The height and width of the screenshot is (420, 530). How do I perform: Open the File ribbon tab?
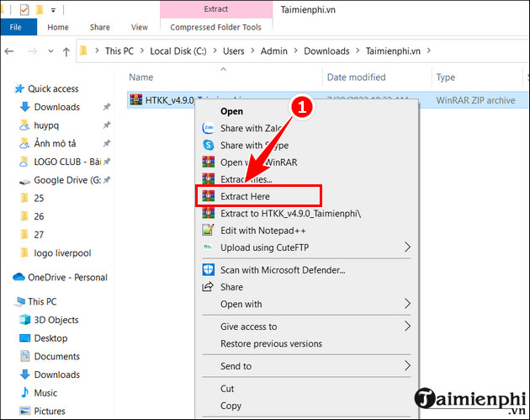coord(16,27)
